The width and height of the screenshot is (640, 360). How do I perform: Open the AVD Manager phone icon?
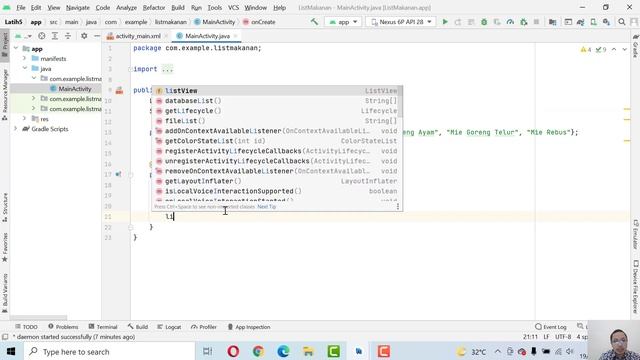[593, 22]
